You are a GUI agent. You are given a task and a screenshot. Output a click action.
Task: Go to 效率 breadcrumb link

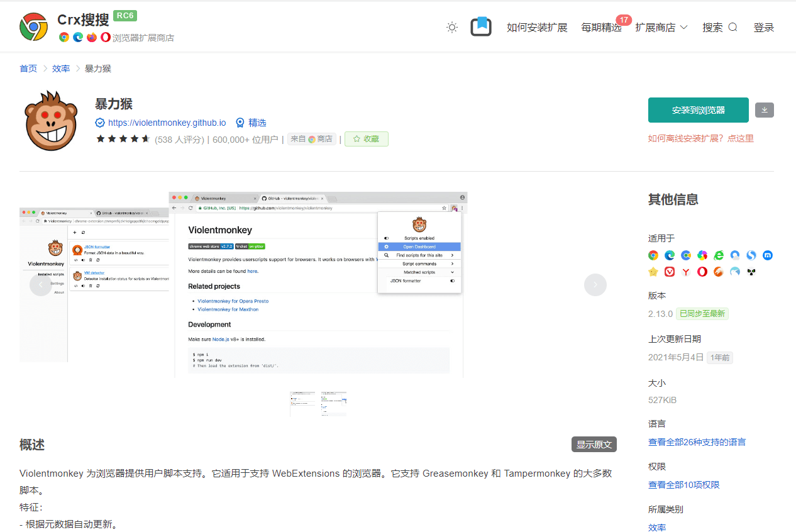61,69
